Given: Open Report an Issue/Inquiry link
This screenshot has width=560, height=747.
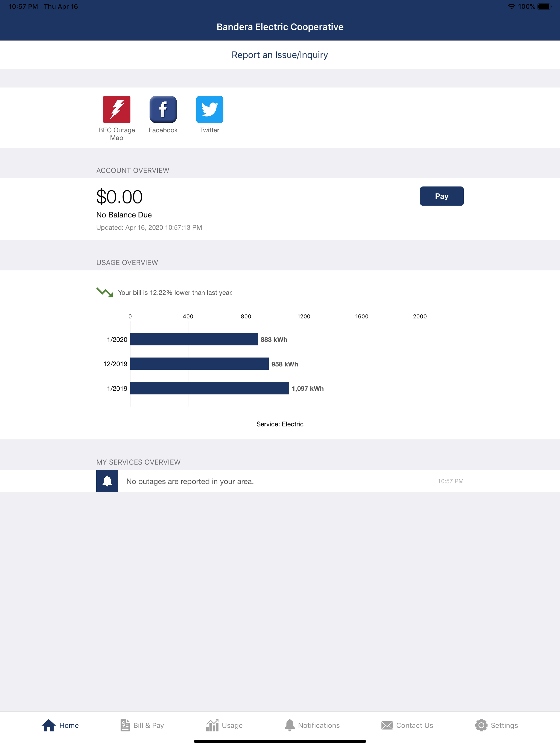Looking at the screenshot, I should pos(280,55).
